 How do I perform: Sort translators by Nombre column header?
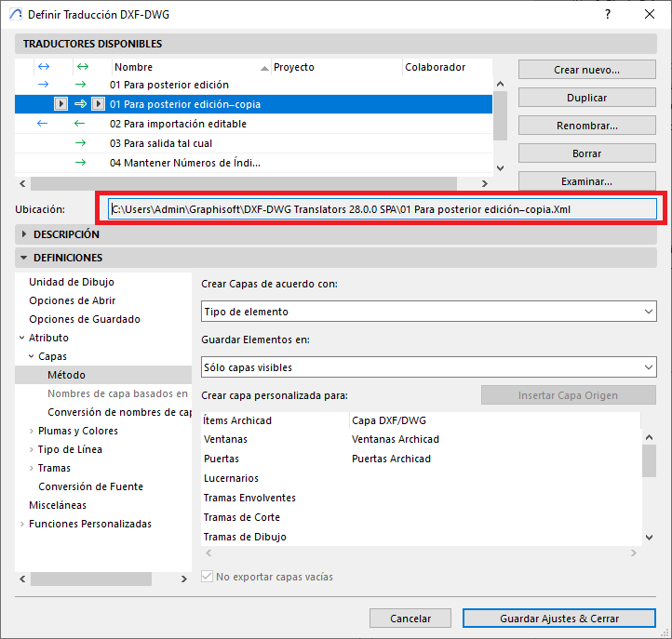(186, 67)
